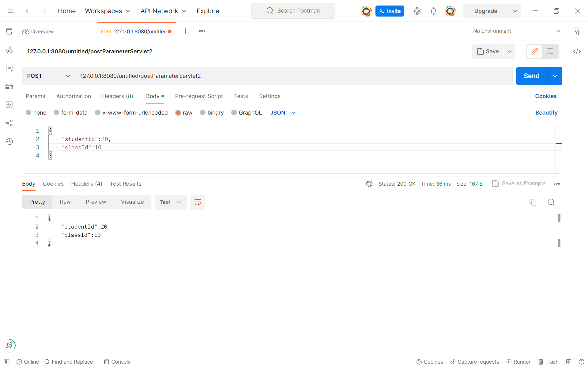Open the Workspaces menu
588x367 pixels.
[x=107, y=11]
